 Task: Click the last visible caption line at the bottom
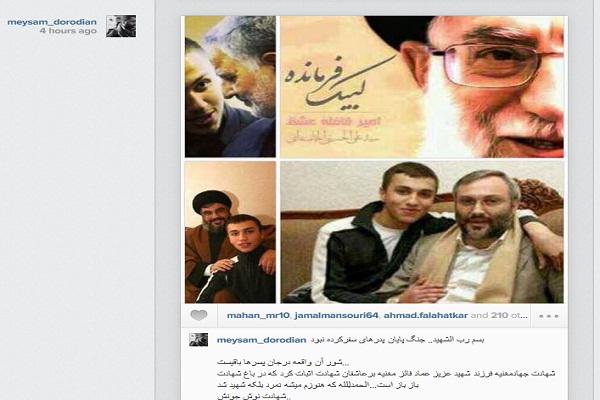click(x=254, y=397)
